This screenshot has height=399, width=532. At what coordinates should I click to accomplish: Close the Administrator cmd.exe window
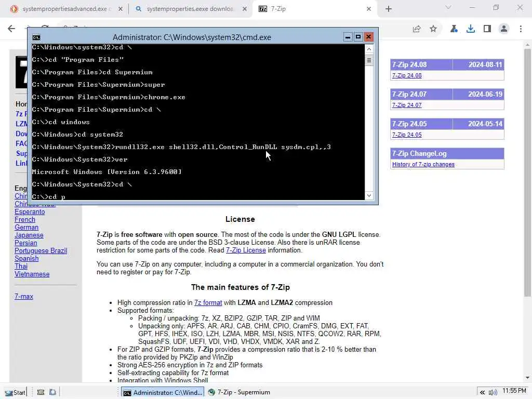(369, 37)
